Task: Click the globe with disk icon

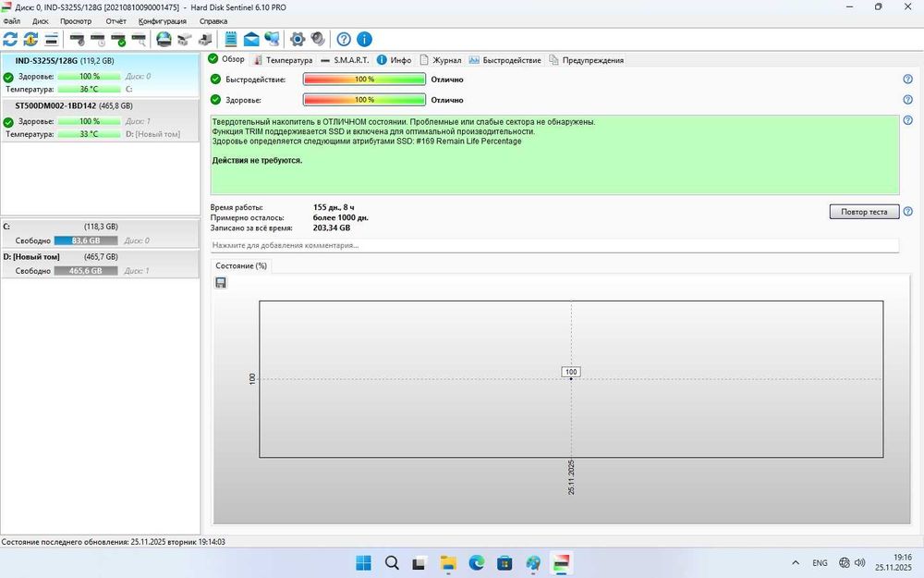Action: [164, 40]
